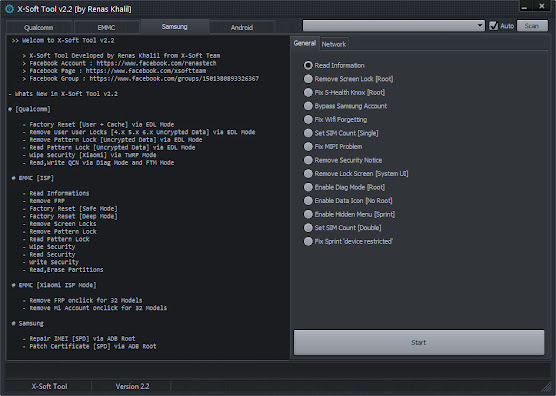This screenshot has width=556, height=396.
Task: Minimize the X-Soft Tool window
Action: 525,6
